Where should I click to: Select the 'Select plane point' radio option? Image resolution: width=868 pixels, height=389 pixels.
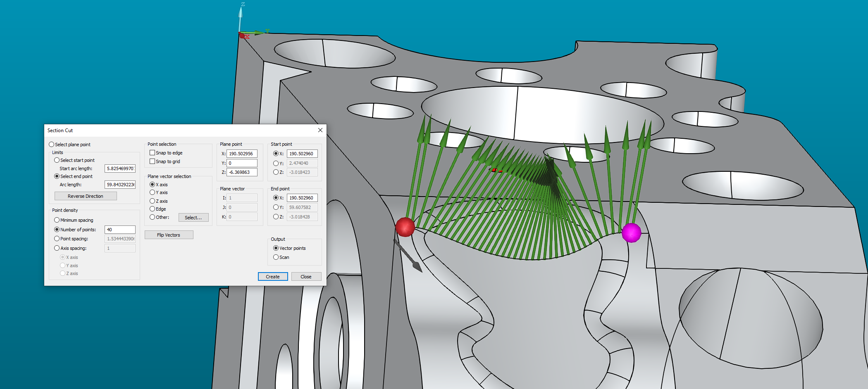click(52, 145)
